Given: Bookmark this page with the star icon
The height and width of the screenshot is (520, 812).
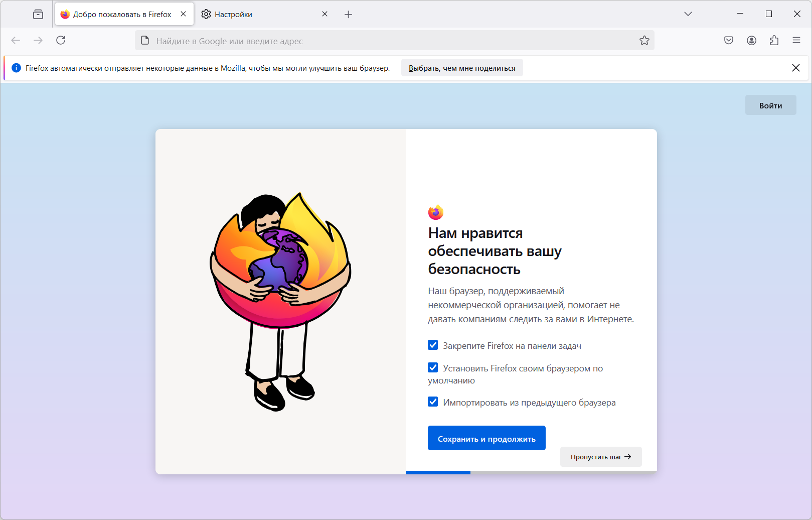Looking at the screenshot, I should pos(644,41).
